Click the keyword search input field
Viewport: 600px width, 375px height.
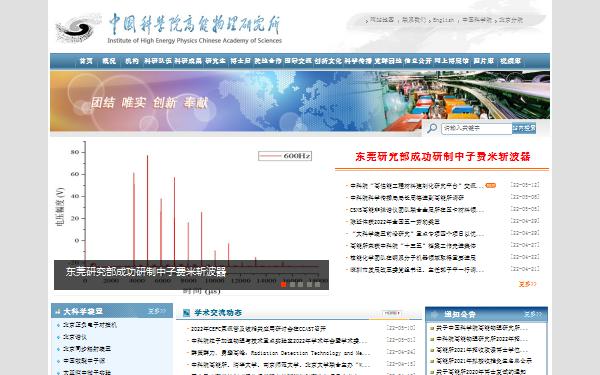[x=477, y=128]
